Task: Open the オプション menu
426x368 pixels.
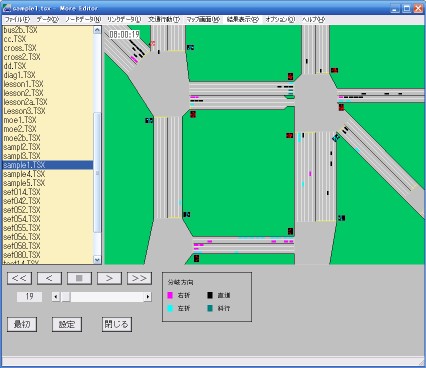Action: [x=280, y=19]
